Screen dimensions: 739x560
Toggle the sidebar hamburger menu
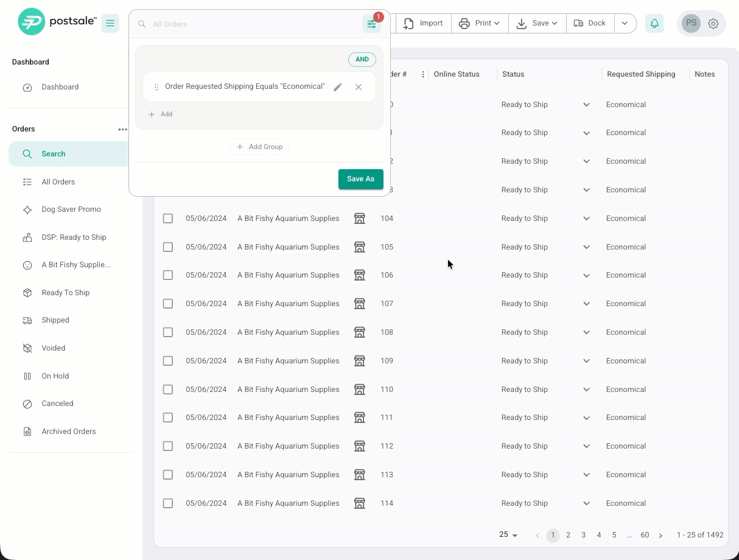pyautogui.click(x=110, y=23)
